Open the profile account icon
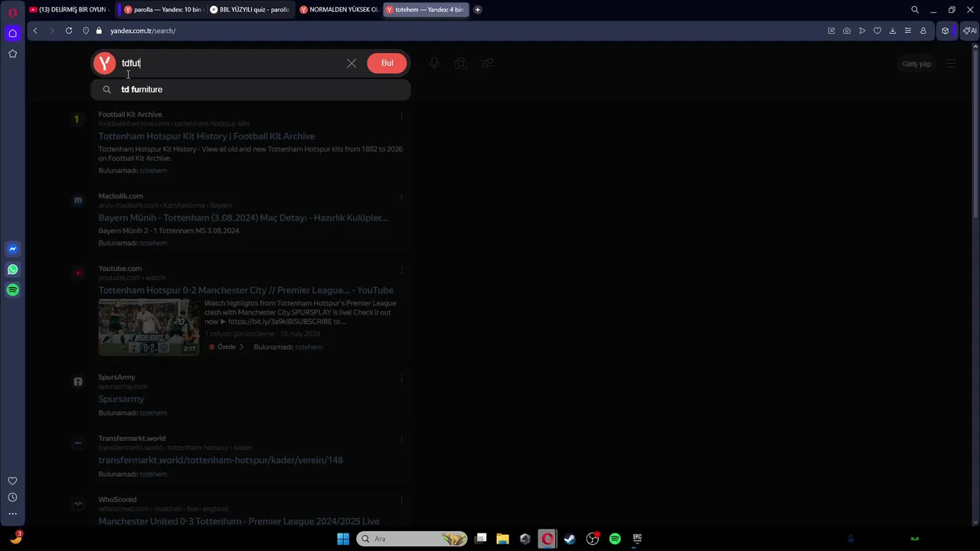980x551 pixels. pos(923,31)
